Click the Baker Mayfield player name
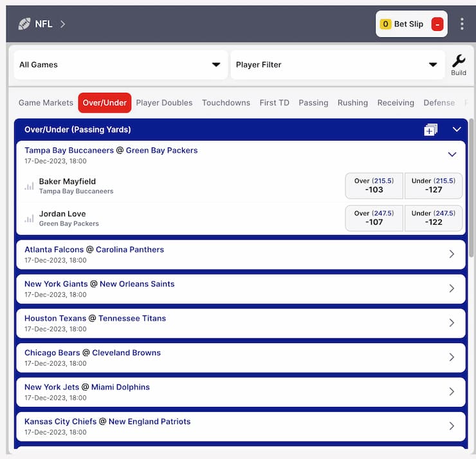 point(68,182)
